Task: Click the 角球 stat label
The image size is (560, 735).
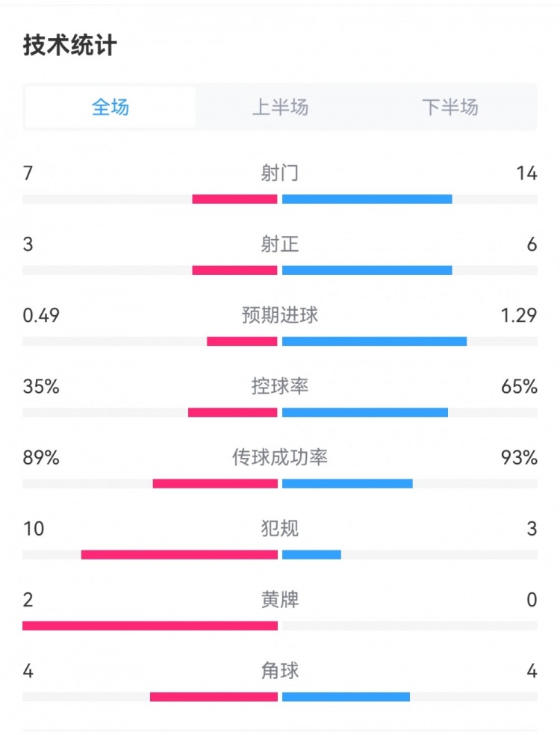Action: coord(280,671)
